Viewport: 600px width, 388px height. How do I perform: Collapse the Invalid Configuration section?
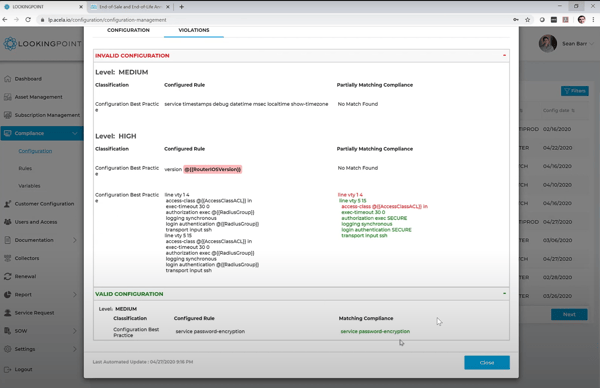[504, 55]
